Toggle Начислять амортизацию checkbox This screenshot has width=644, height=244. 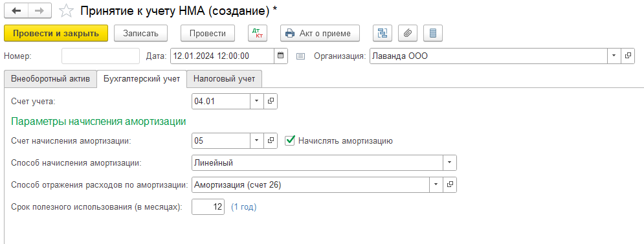(x=291, y=140)
